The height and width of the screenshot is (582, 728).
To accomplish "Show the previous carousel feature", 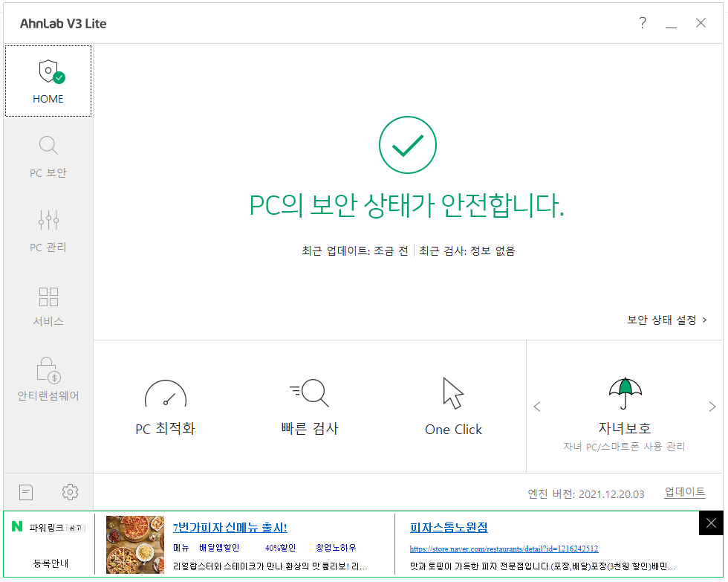I will (537, 406).
